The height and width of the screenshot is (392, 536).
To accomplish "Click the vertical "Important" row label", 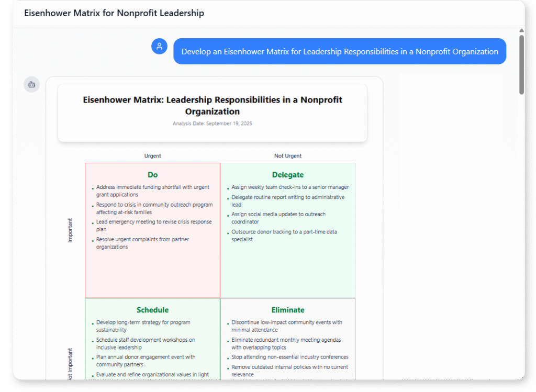I will [71, 230].
